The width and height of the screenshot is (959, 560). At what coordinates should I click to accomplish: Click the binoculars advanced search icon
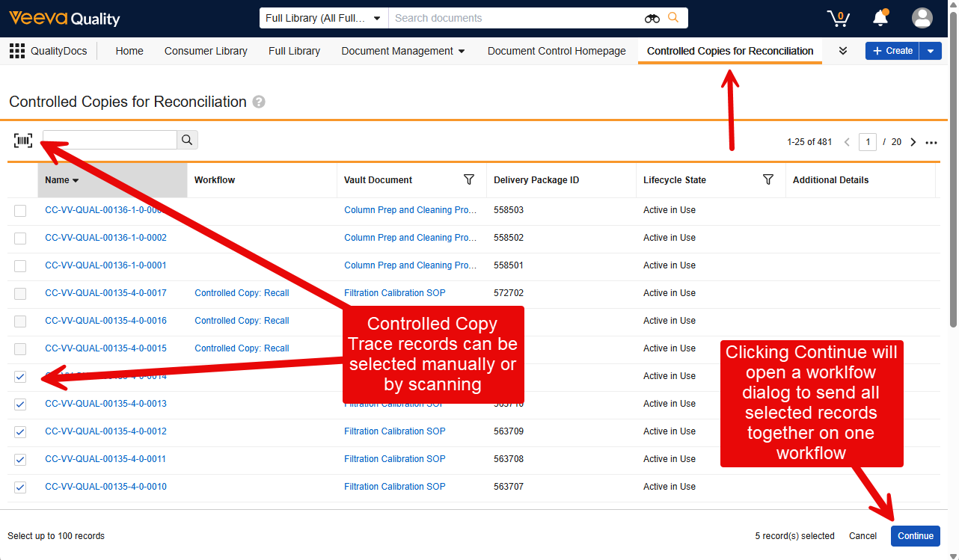tap(652, 18)
